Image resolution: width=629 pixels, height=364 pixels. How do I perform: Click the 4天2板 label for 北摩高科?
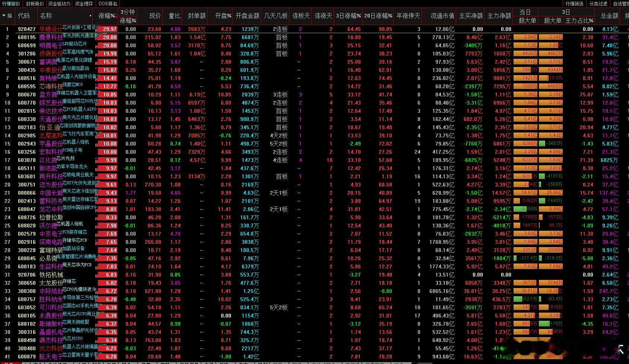click(279, 135)
